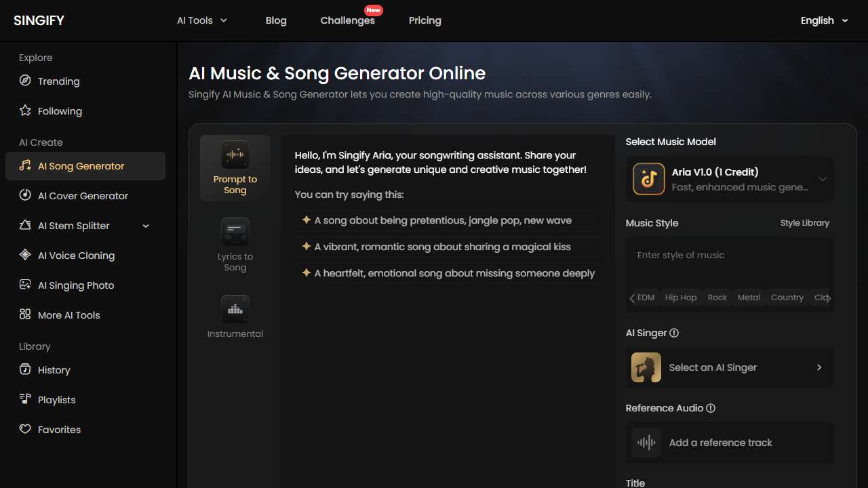Click the AI Singer info icon
The image size is (868, 488).
click(x=674, y=333)
